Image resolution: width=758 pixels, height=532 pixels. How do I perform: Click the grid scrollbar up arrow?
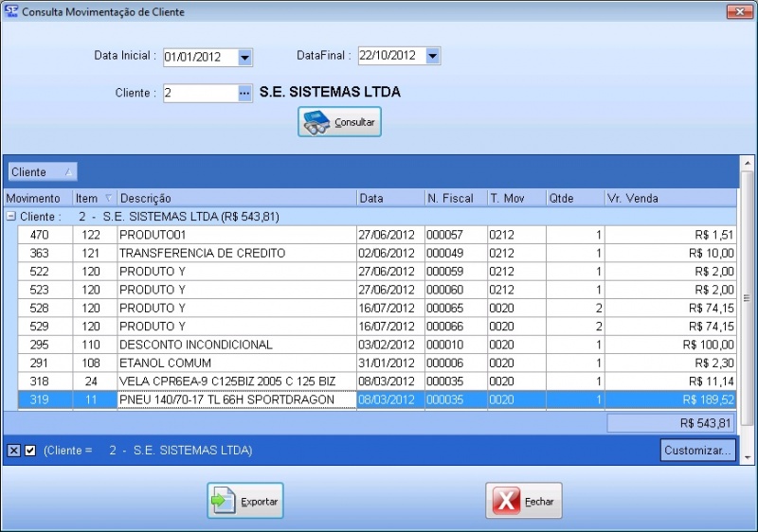(746, 163)
